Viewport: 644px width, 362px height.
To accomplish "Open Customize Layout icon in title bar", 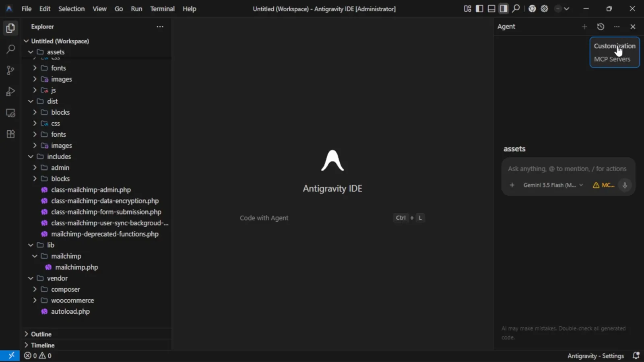I will pyautogui.click(x=467, y=8).
